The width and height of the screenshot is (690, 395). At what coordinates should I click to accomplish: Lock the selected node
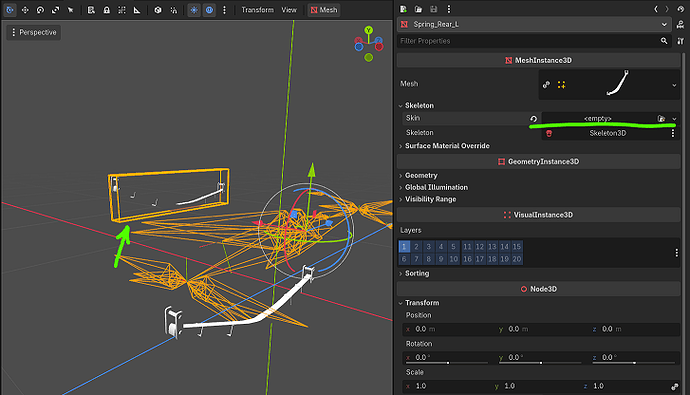pos(106,10)
